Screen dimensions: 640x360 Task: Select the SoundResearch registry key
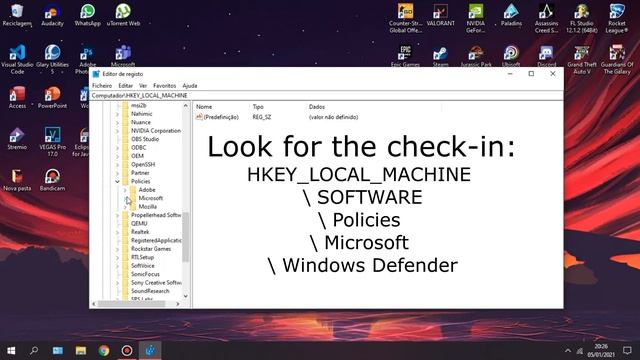[x=150, y=291]
